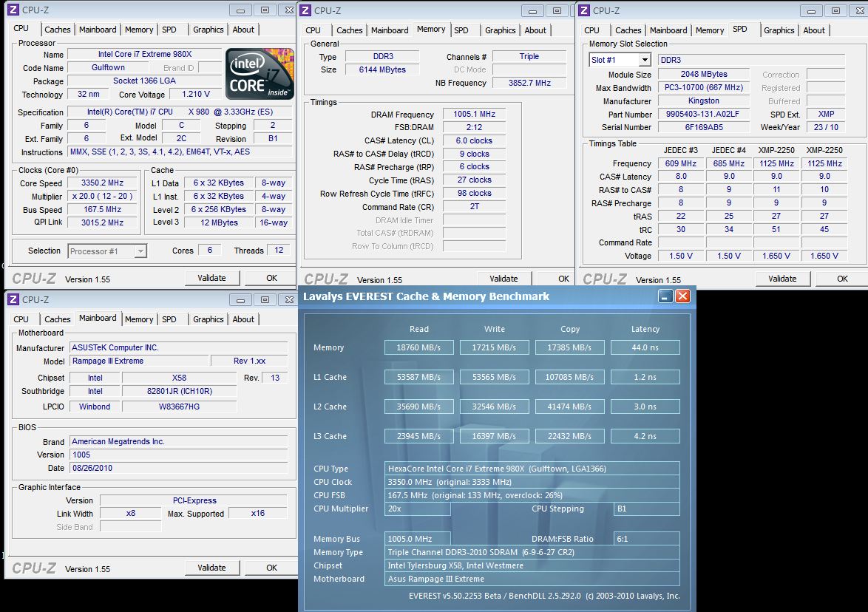Click the CPU-Z logo icon in CPU window title bar
The image size is (868, 612).
pyautogui.click(x=13, y=10)
